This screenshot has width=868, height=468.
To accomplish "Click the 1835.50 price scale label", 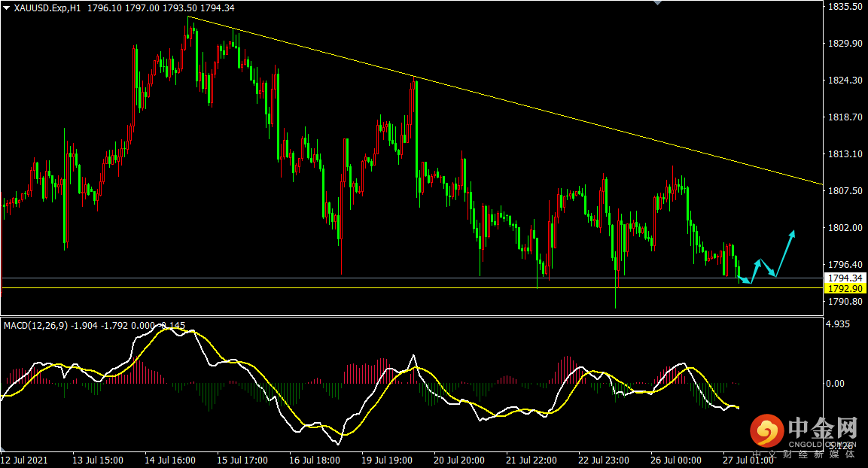I will pos(845,7).
